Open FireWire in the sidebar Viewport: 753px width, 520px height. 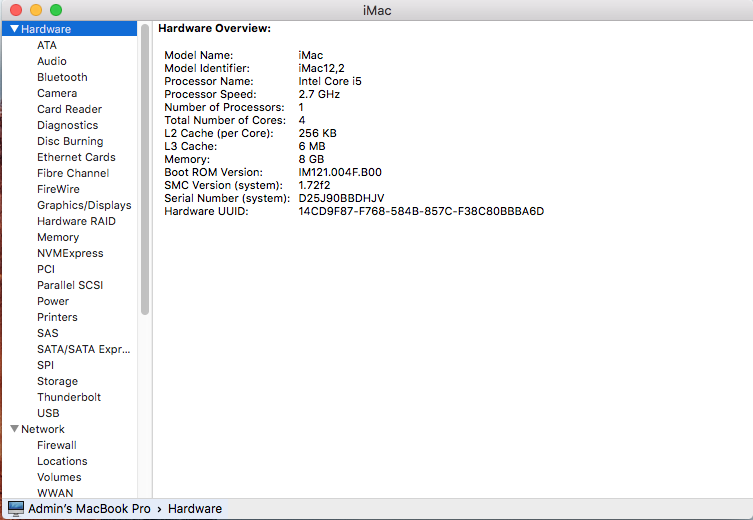(x=59, y=189)
